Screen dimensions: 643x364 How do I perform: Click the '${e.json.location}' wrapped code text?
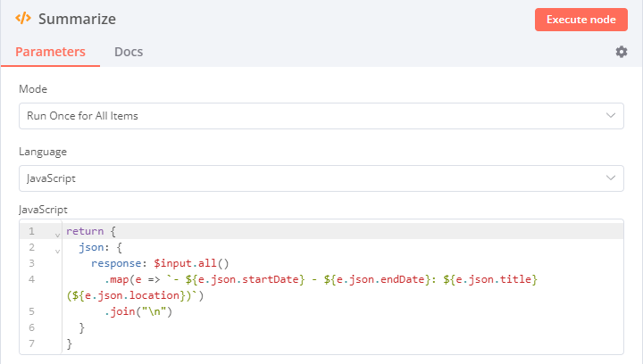131,295
